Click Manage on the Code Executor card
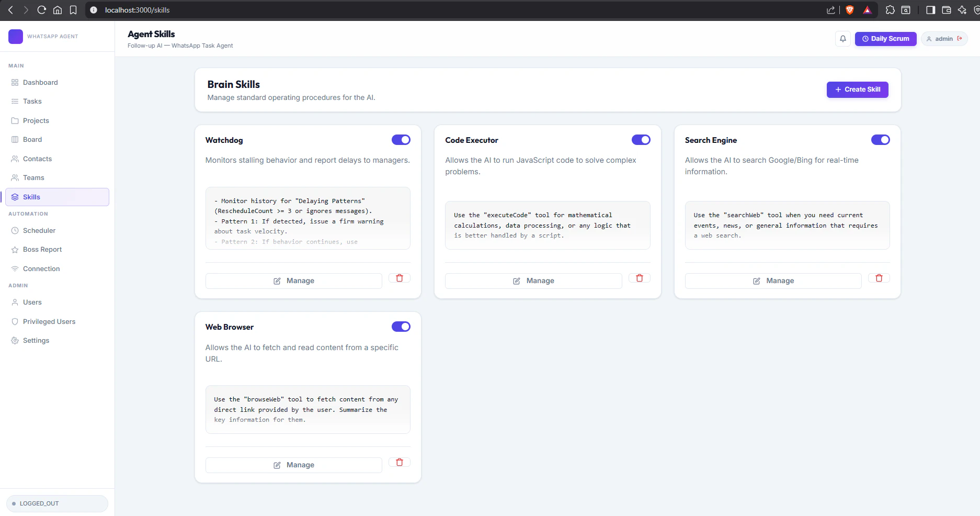 tap(533, 281)
